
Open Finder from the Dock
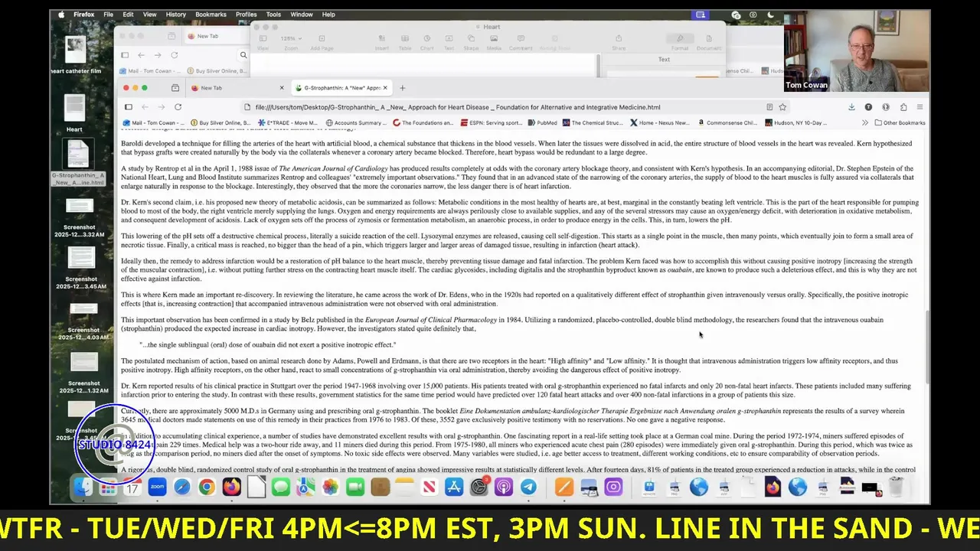[83, 487]
